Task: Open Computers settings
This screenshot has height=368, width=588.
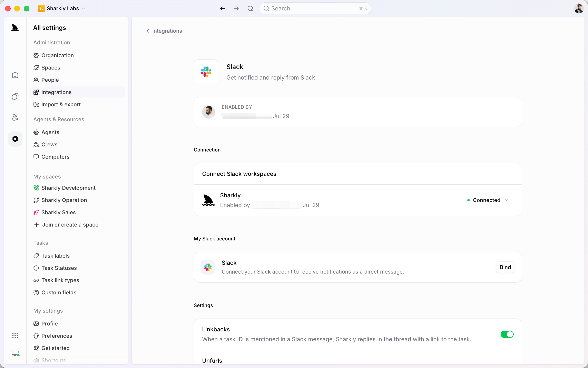Action: [77, 157]
